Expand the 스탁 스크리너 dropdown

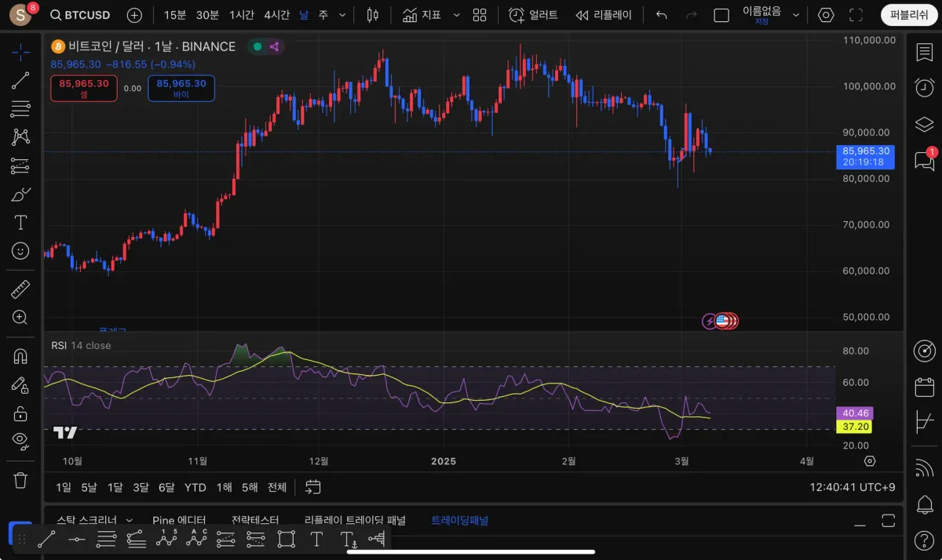pyautogui.click(x=130, y=520)
